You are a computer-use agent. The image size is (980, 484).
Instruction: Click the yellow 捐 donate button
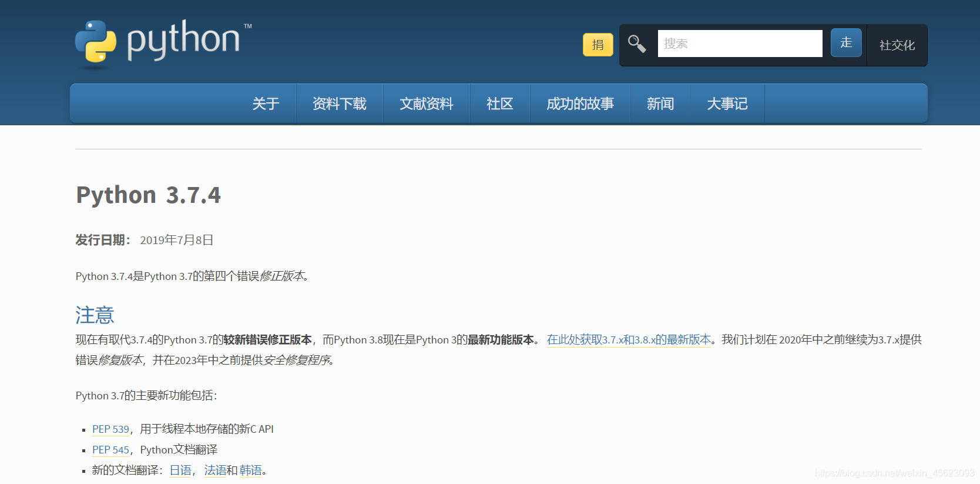(x=598, y=45)
